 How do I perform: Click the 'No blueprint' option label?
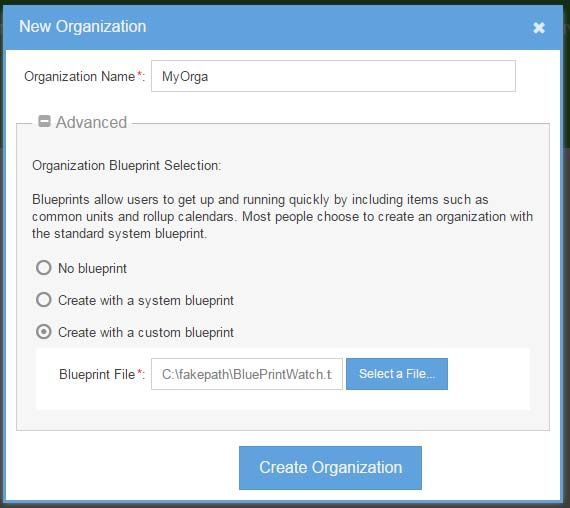pos(92,268)
